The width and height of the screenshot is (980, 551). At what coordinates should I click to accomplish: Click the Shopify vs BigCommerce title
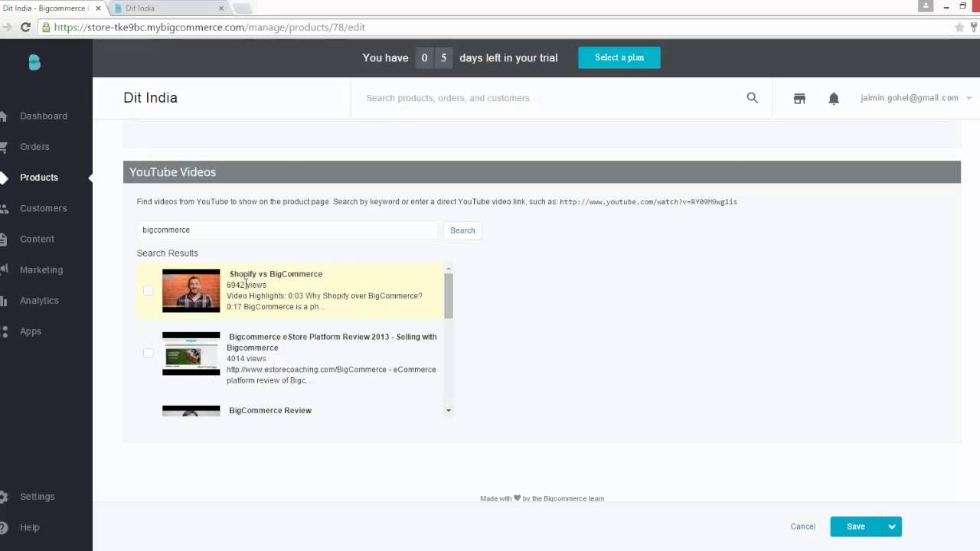pyautogui.click(x=276, y=274)
